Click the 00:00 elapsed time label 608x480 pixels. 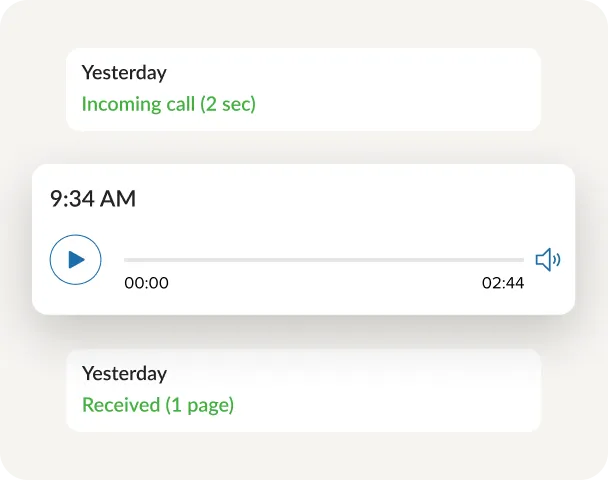[146, 283]
